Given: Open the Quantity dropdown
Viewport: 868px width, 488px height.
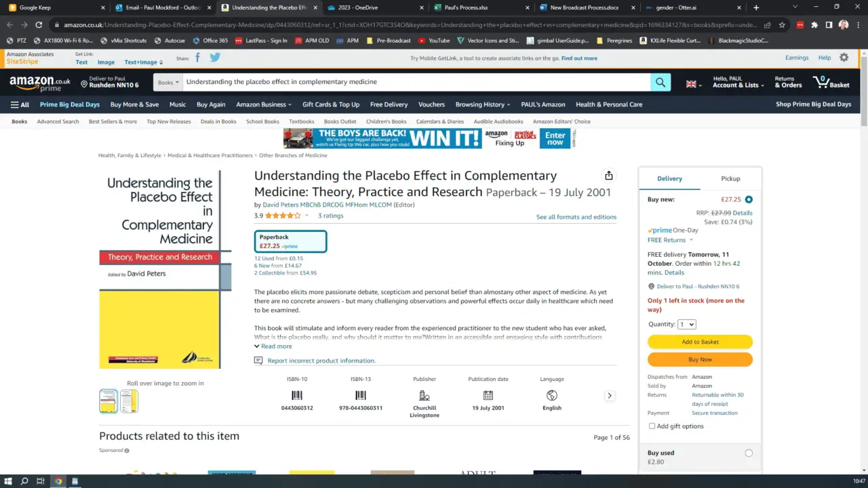Looking at the screenshot, I should (x=687, y=324).
